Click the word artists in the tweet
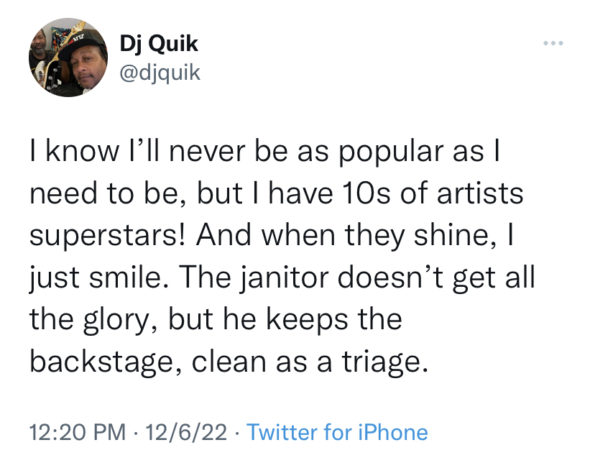 (x=480, y=194)
